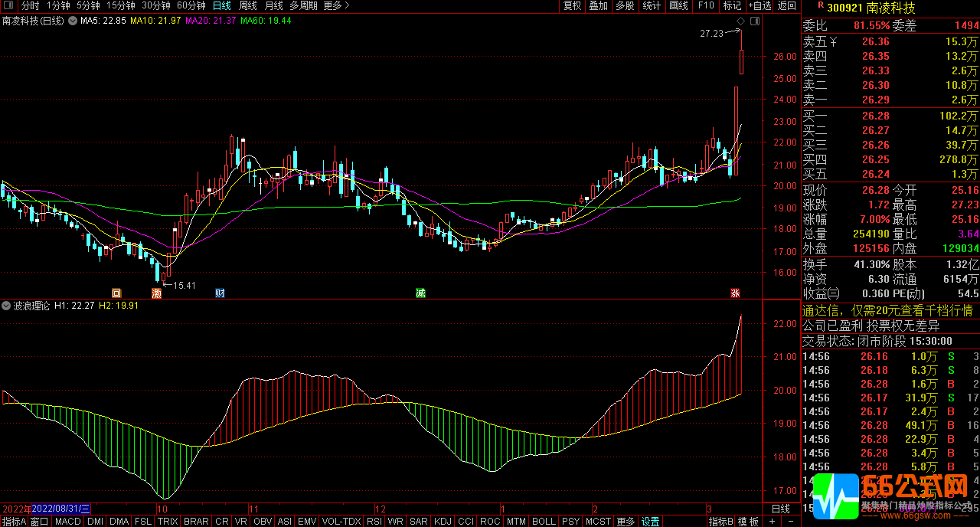Select the VR indicator tab
Image resolution: width=980 pixels, height=527 pixels.
pos(241,522)
